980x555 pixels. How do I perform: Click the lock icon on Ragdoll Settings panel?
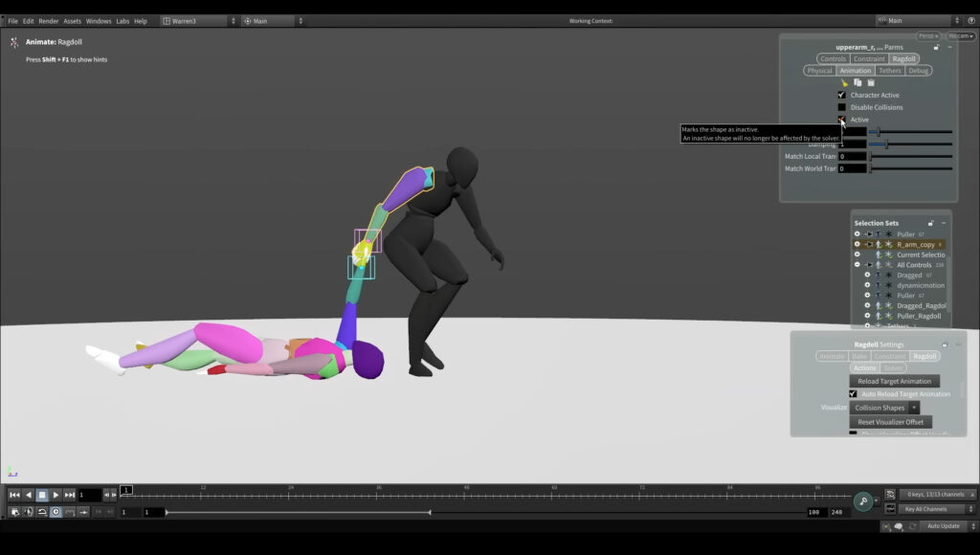pyautogui.click(x=945, y=344)
